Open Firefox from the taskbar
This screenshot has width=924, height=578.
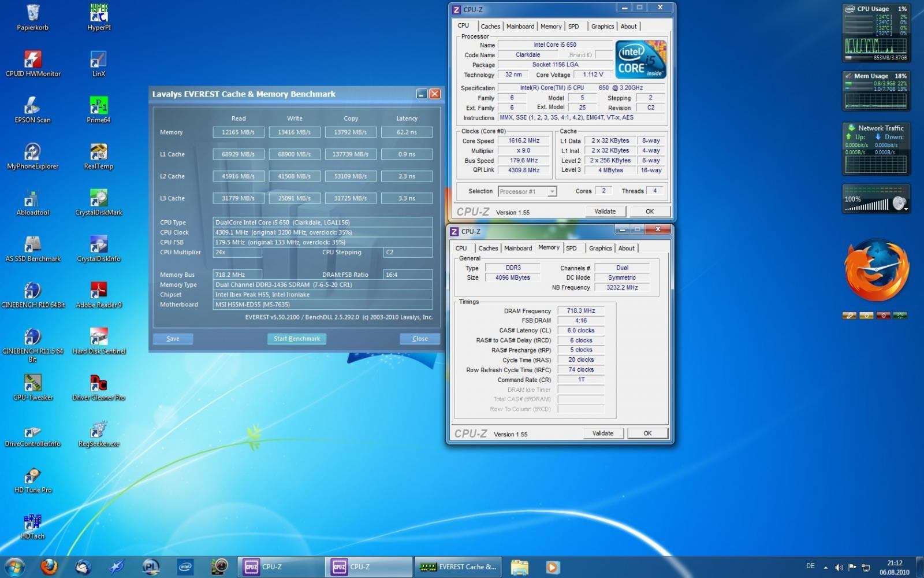click(x=49, y=567)
